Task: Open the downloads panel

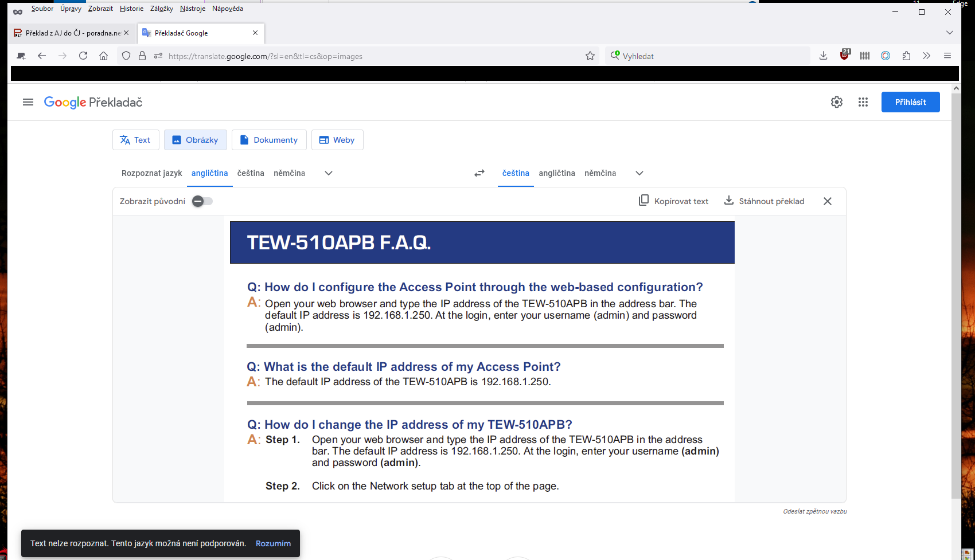Action: tap(823, 56)
